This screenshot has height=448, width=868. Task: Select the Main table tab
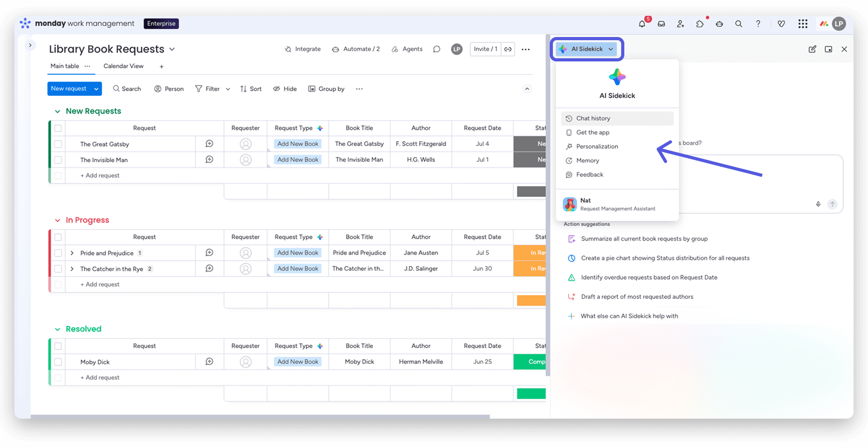point(65,66)
